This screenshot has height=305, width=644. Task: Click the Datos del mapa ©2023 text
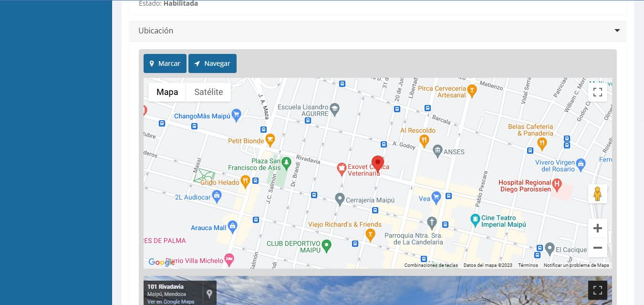(488, 265)
